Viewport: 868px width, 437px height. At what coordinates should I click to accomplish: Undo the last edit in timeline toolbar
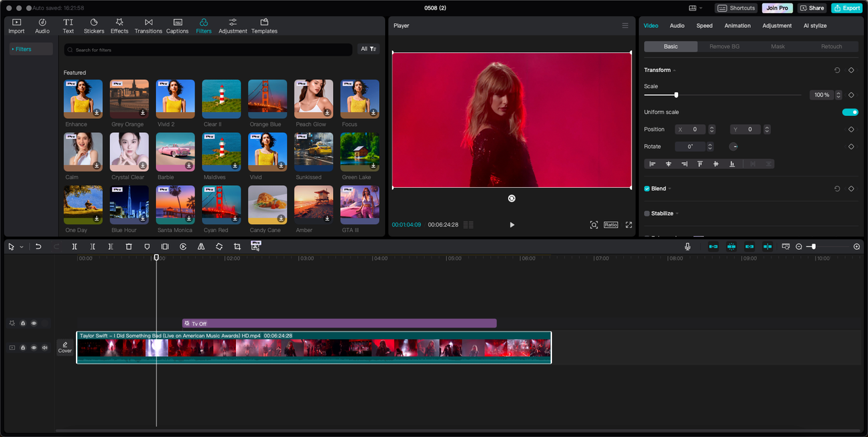38,247
